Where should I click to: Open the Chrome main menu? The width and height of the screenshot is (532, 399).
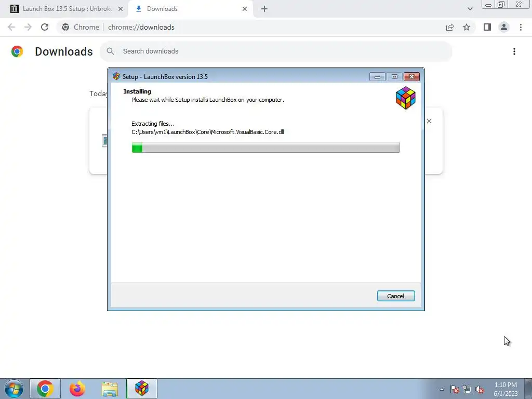(x=521, y=27)
